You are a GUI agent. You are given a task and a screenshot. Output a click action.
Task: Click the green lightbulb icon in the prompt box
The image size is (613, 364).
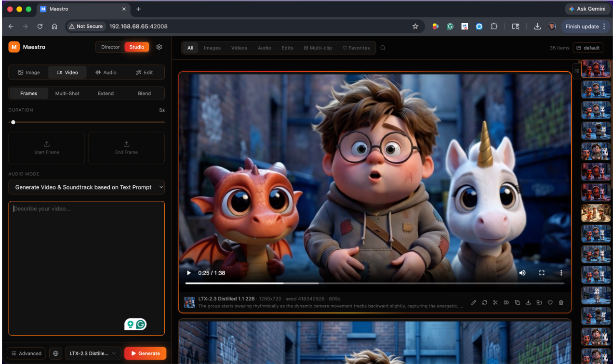(x=130, y=325)
